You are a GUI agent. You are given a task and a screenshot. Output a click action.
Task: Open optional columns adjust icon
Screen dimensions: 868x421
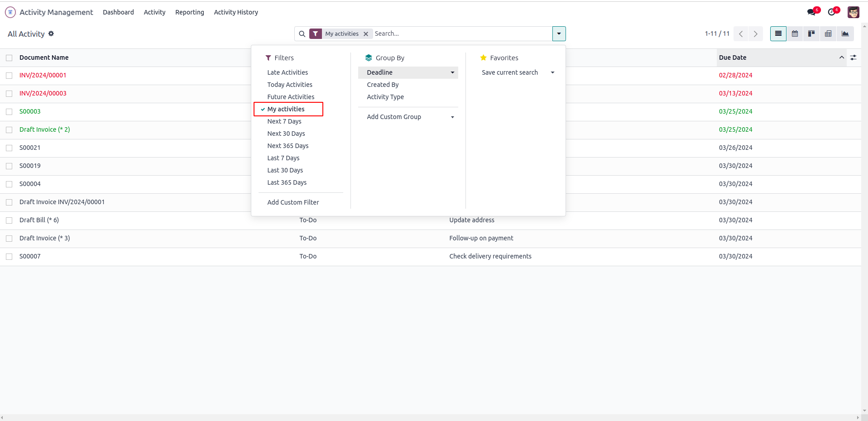pos(853,57)
